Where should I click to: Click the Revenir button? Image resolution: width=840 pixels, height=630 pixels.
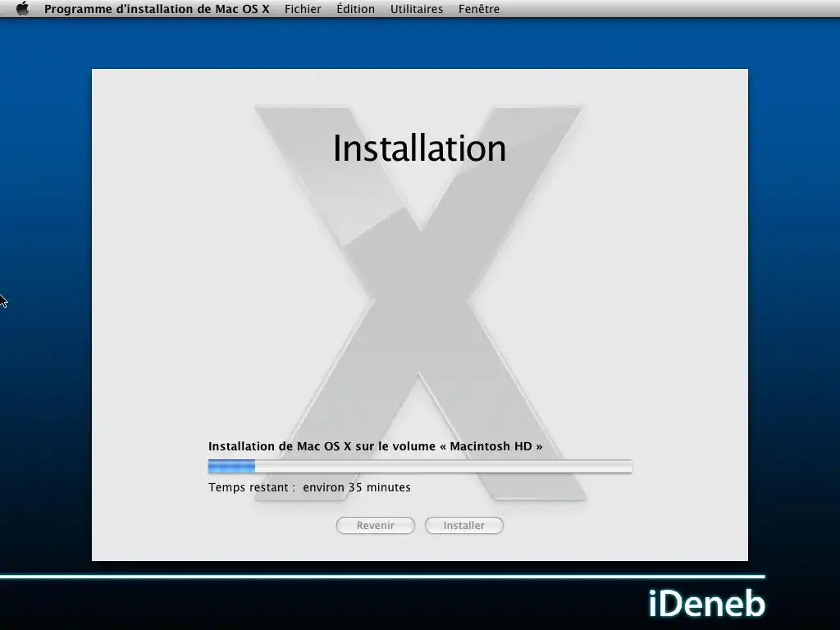(x=375, y=526)
